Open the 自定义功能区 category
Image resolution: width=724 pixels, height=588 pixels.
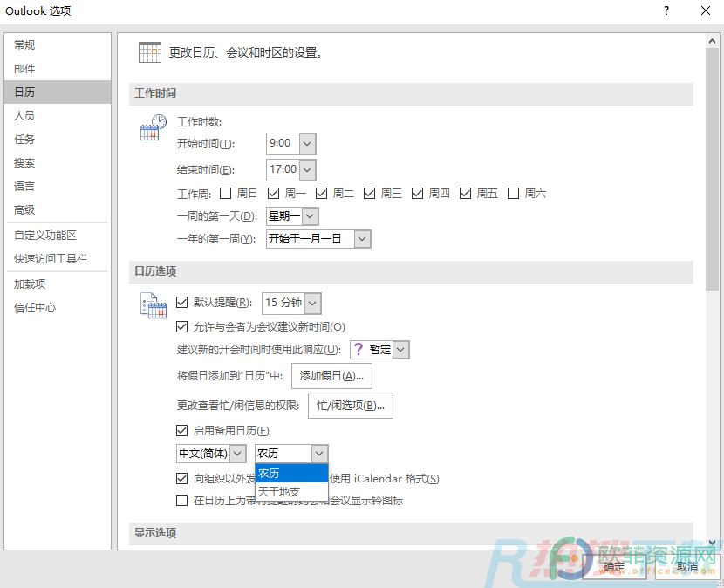pos(58,235)
